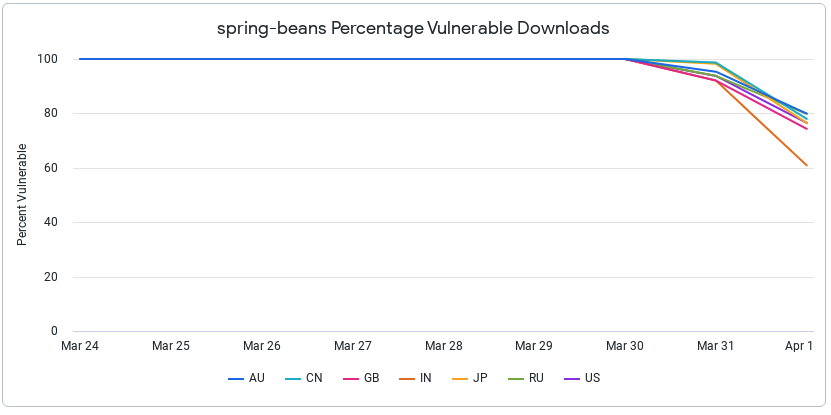This screenshot has width=831, height=415.
Task: Select the Mar 27 date label
Action: tap(352, 346)
